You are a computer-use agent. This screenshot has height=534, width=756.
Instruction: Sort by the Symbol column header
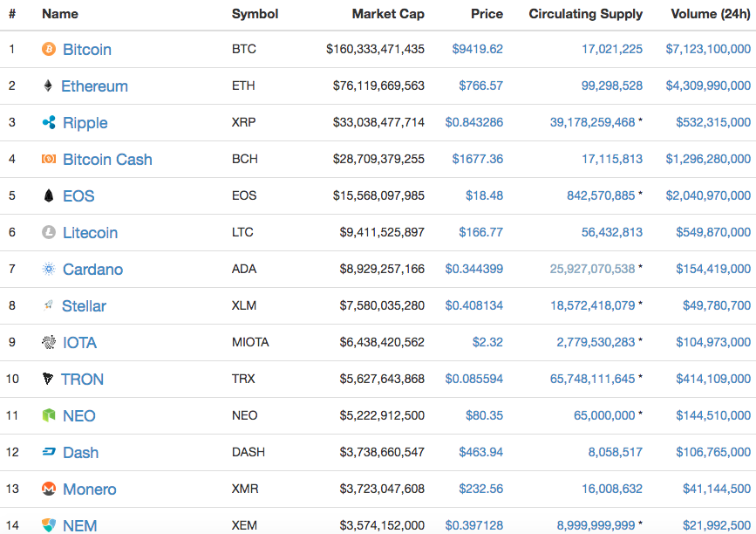click(255, 14)
